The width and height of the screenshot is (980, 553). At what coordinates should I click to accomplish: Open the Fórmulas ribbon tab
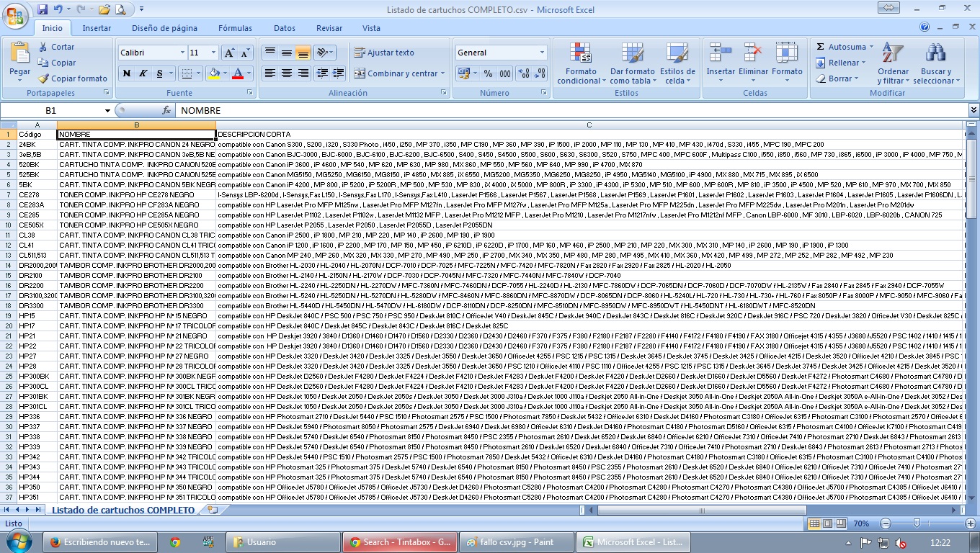pos(236,28)
